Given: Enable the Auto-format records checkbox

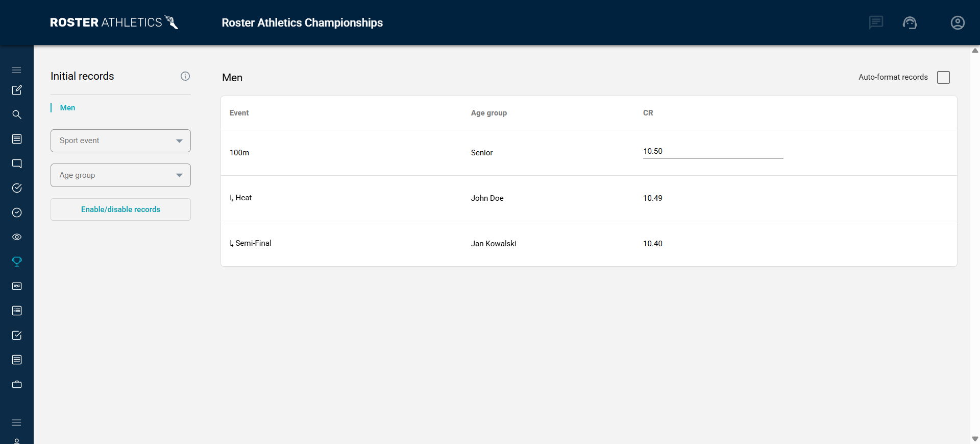Looking at the screenshot, I should (943, 77).
